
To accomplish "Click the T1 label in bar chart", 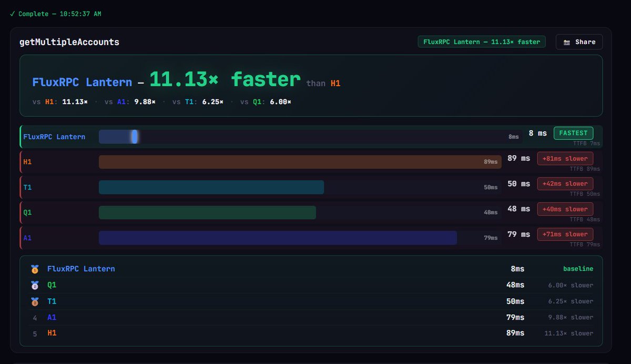I will [x=27, y=187].
